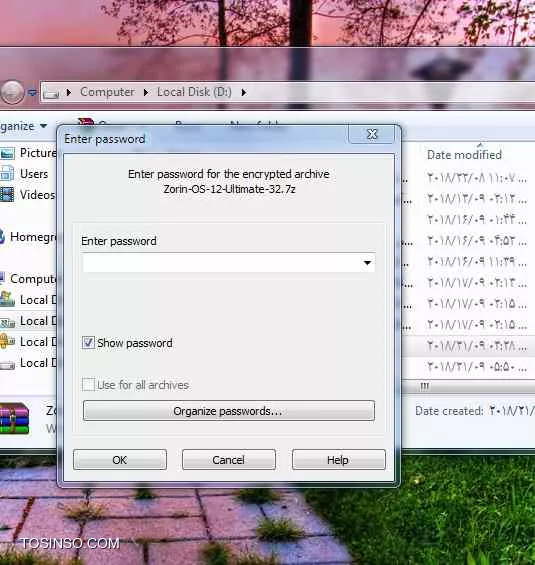535x565 pixels.
Task: Select file row with time ۰۱:۴۴
Action: pos(468,219)
